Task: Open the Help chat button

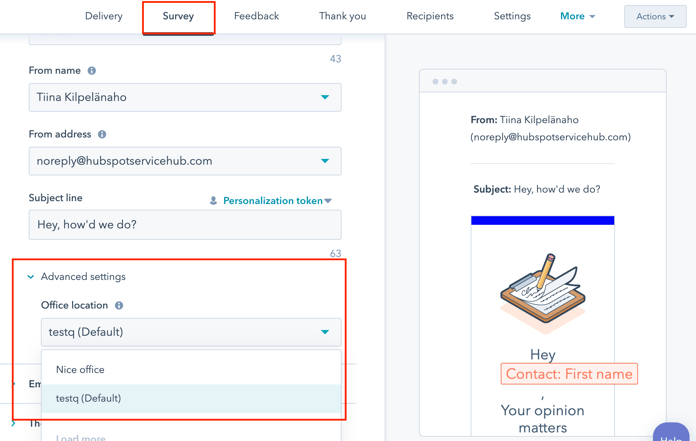Action: [671, 433]
